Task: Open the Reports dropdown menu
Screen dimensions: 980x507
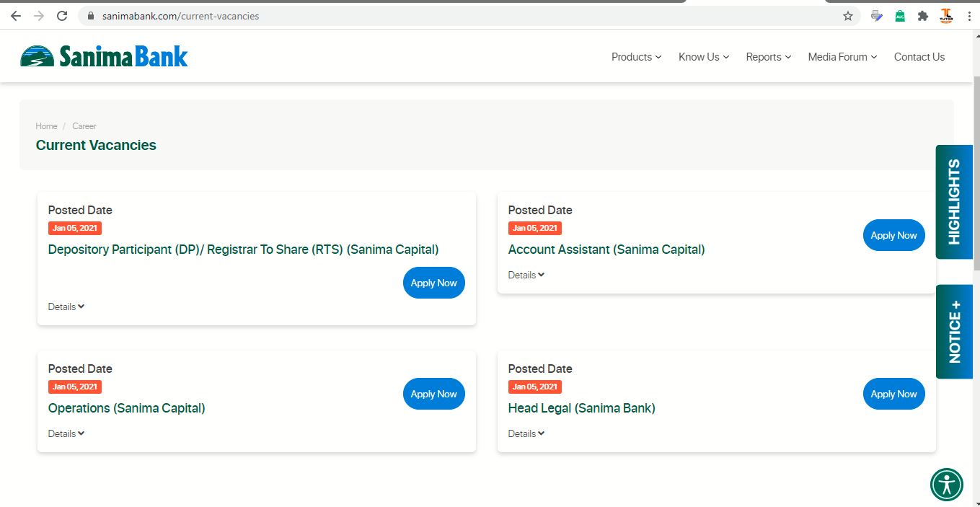Action: pyautogui.click(x=769, y=57)
